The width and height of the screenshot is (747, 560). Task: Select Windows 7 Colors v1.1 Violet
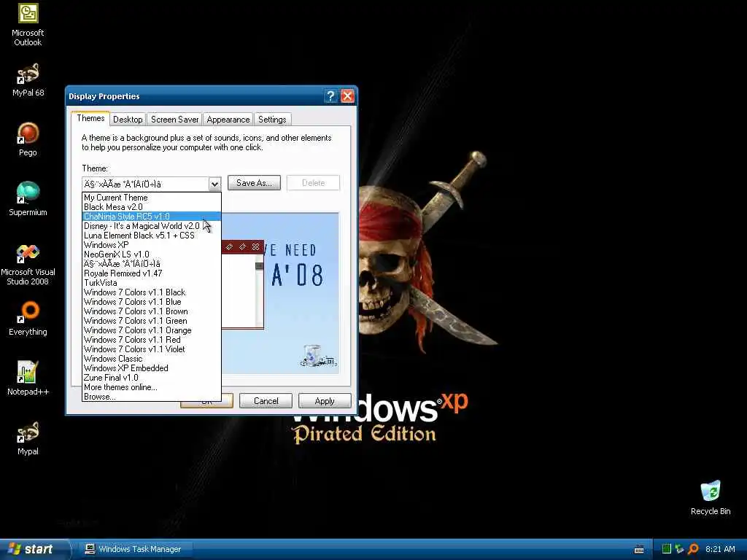click(x=152, y=349)
